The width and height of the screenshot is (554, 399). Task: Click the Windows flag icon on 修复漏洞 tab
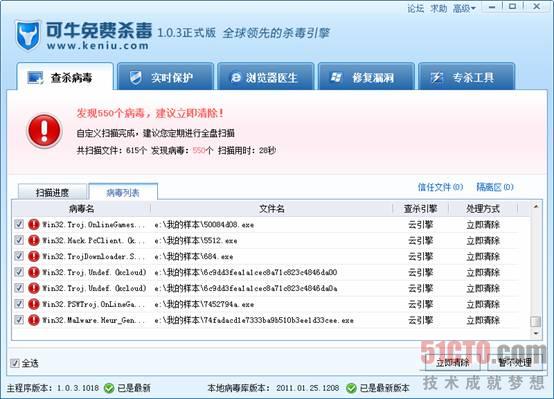(336, 77)
